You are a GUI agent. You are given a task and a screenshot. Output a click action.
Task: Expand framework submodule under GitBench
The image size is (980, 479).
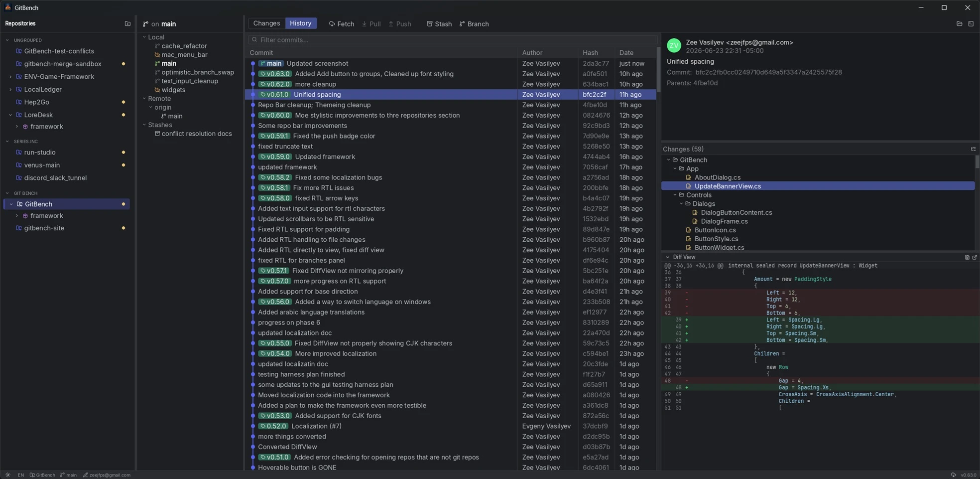pyautogui.click(x=17, y=216)
